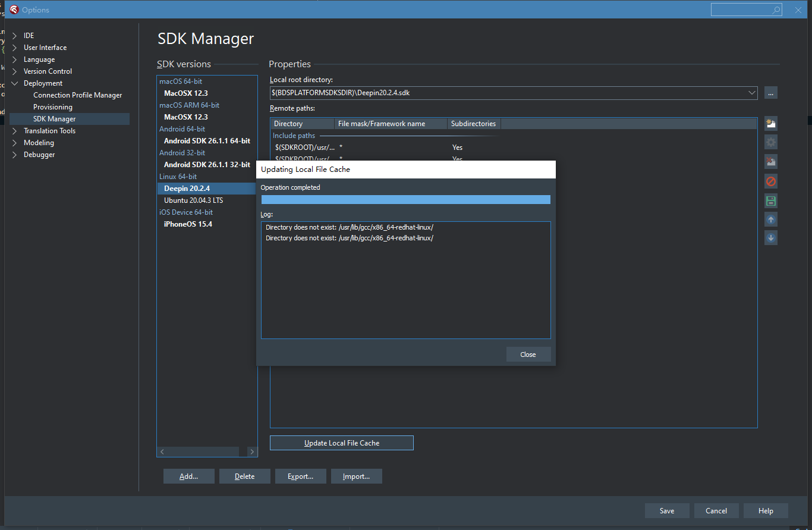The height and width of the screenshot is (530, 812).
Task: Select the IDE options category
Action: pyautogui.click(x=29, y=36)
